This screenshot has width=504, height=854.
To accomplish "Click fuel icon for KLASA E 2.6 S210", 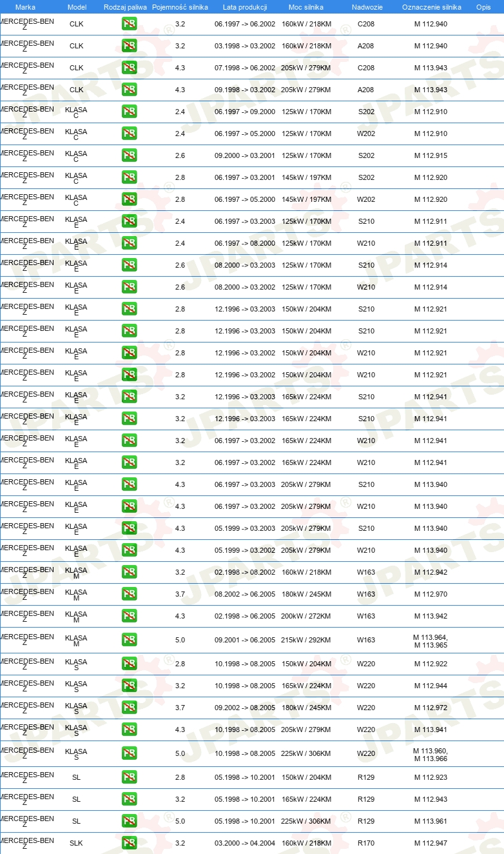I will (130, 265).
